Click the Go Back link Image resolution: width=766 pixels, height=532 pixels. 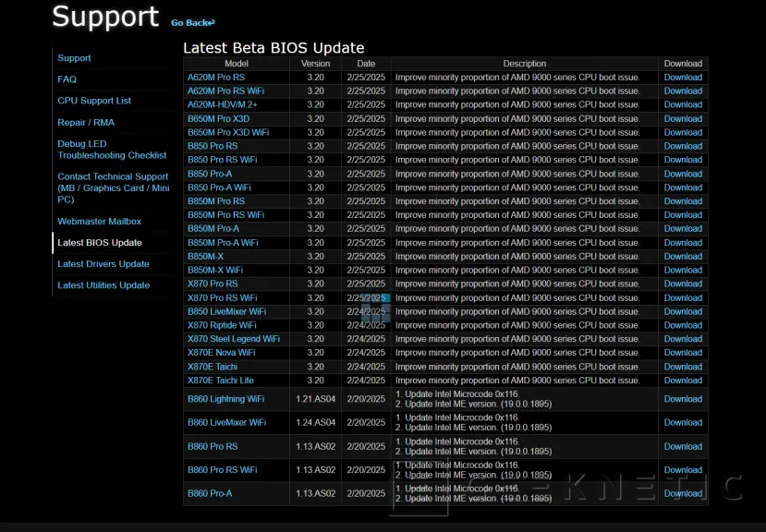coord(192,22)
